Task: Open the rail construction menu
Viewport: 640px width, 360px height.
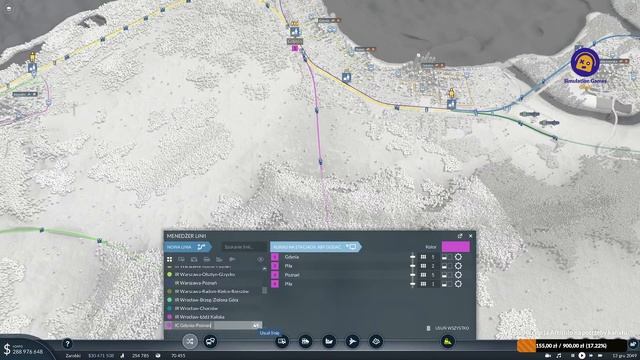Action: coord(305,341)
